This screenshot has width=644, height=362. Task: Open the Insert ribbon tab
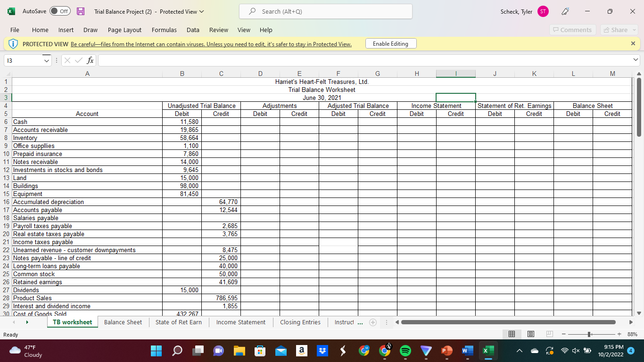tap(66, 30)
